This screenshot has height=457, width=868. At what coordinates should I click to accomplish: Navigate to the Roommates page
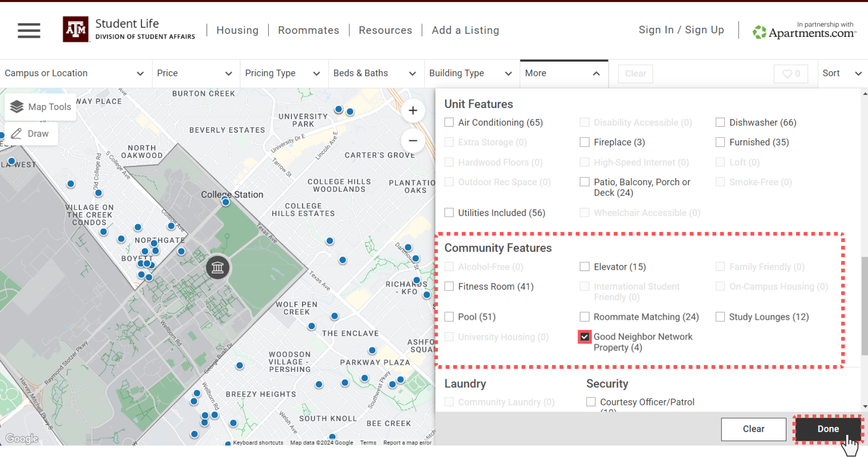coord(309,30)
